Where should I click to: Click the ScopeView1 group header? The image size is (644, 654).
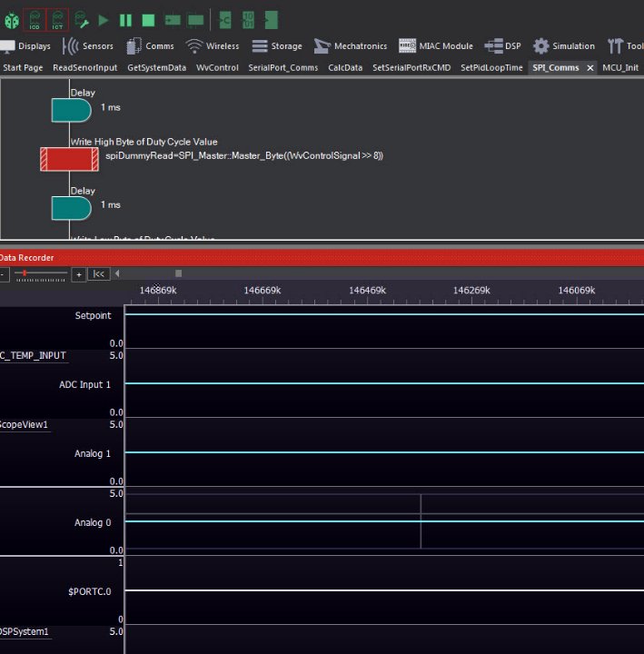click(x=25, y=424)
